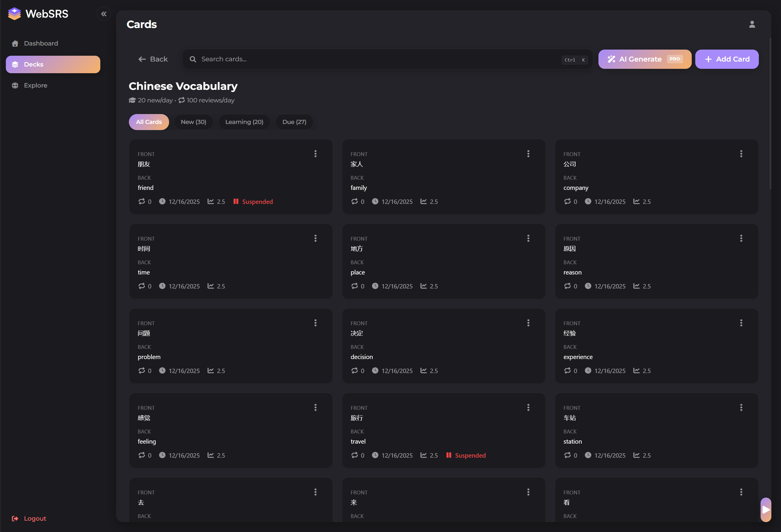Image resolution: width=781 pixels, height=532 pixels.
Task: Click the clock icon on station card
Action: tap(588, 455)
